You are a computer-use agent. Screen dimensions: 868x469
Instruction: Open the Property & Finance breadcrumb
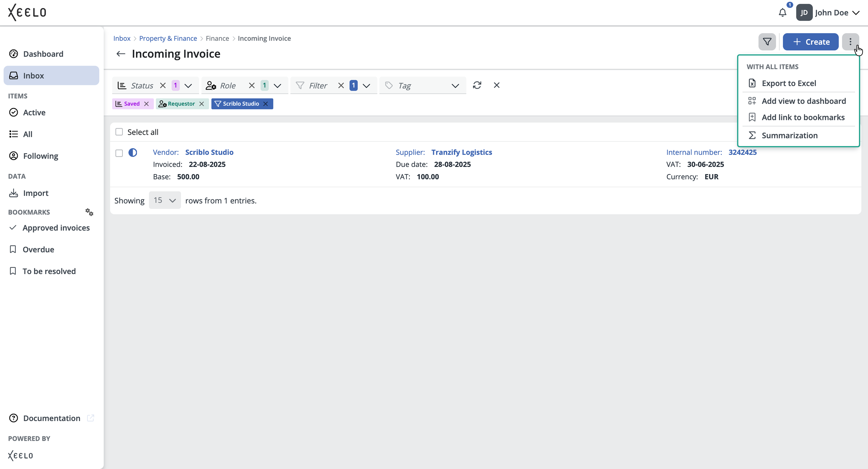coord(168,38)
